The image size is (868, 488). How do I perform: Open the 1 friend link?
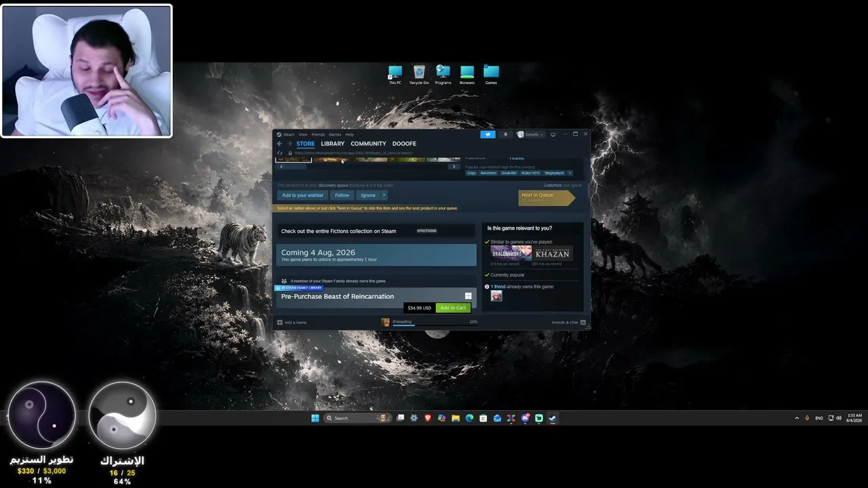[498, 287]
